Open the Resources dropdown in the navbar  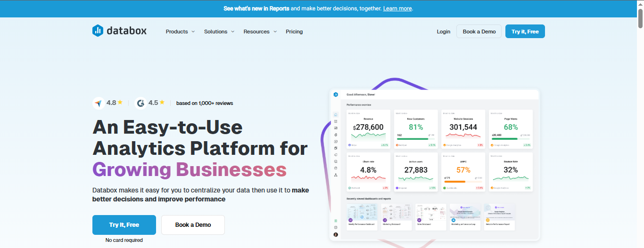coord(260,32)
